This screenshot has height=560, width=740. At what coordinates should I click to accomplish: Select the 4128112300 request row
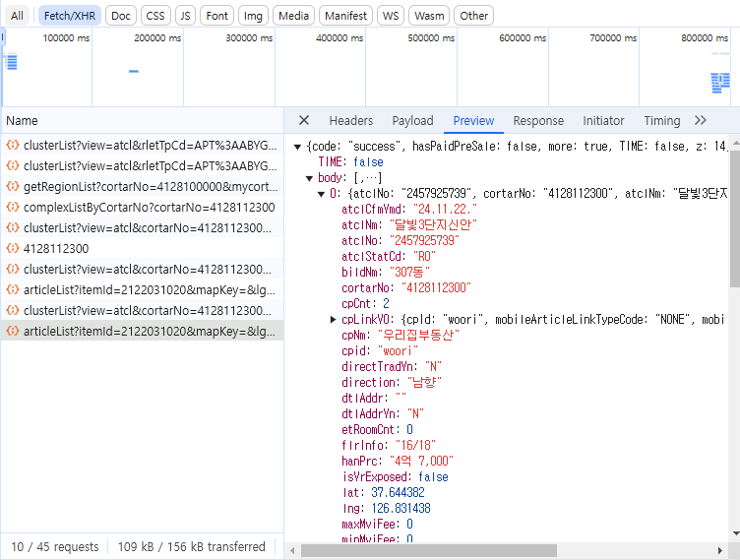pos(142,248)
